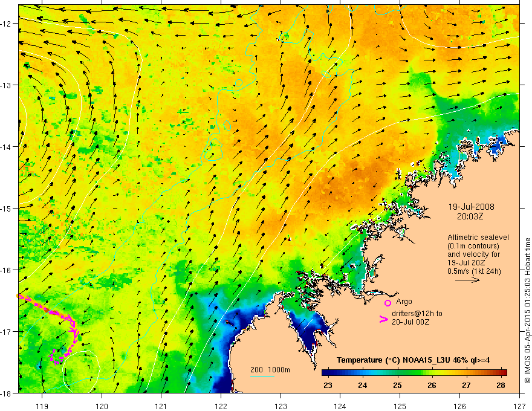The width and height of the screenshot is (532, 411).
Task: Click the magenta drifter arrowhead legend symbol
Action: [383, 319]
